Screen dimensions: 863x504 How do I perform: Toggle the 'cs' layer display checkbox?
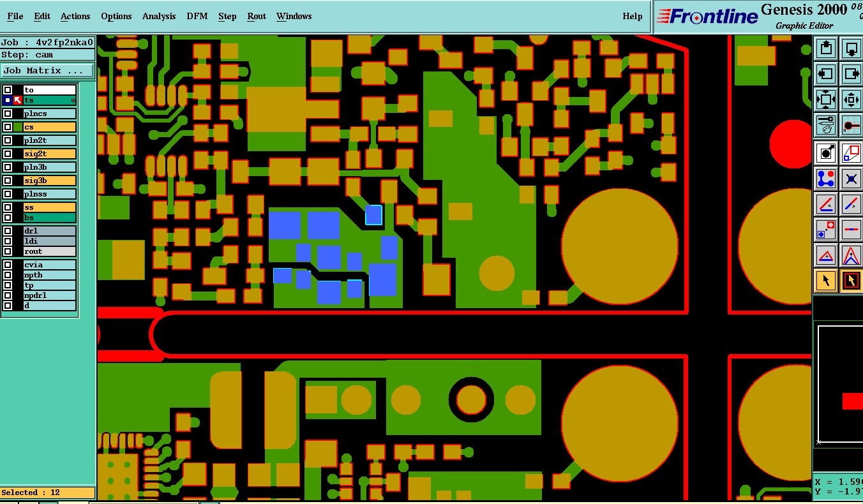click(x=8, y=127)
